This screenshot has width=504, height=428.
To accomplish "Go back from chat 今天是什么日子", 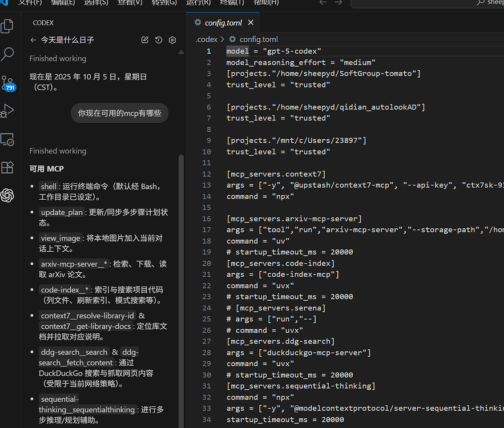I will tap(33, 40).
